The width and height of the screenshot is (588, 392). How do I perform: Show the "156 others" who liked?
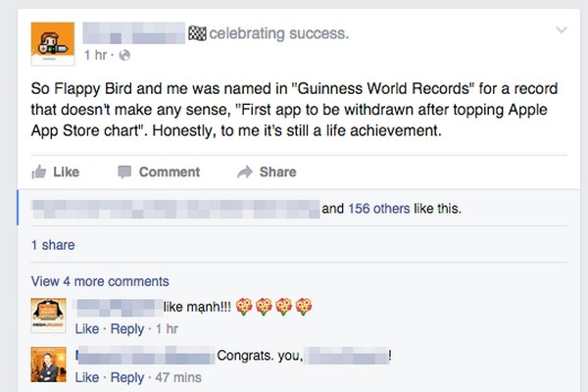point(369,208)
